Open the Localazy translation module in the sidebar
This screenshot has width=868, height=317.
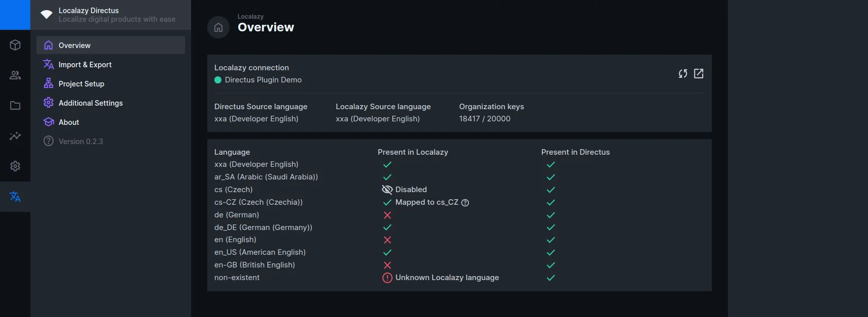click(x=15, y=197)
